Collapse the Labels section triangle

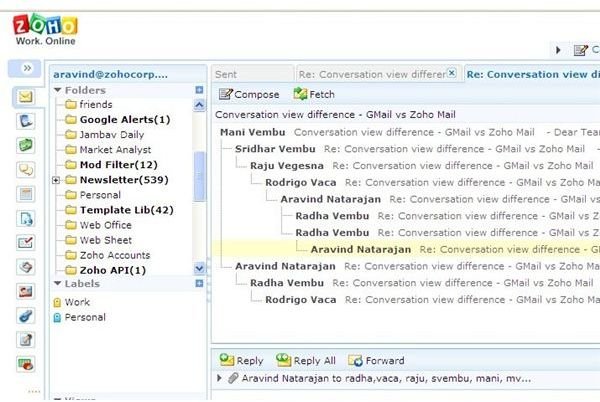(x=58, y=283)
